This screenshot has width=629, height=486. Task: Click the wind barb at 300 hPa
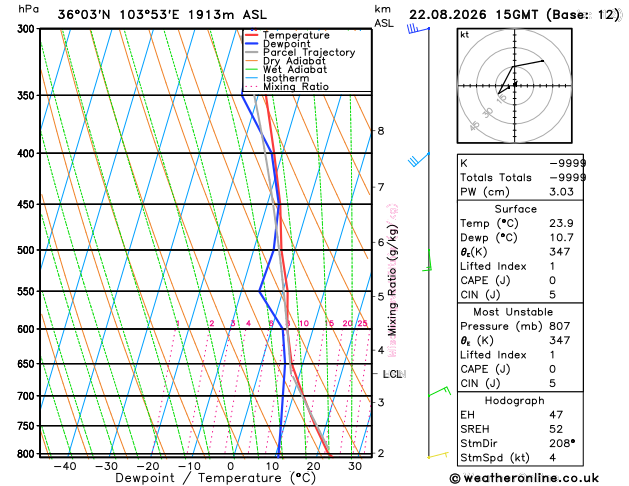pos(418,29)
